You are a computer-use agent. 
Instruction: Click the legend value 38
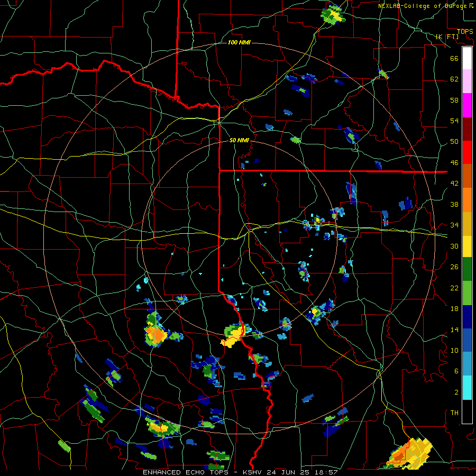[454, 204]
